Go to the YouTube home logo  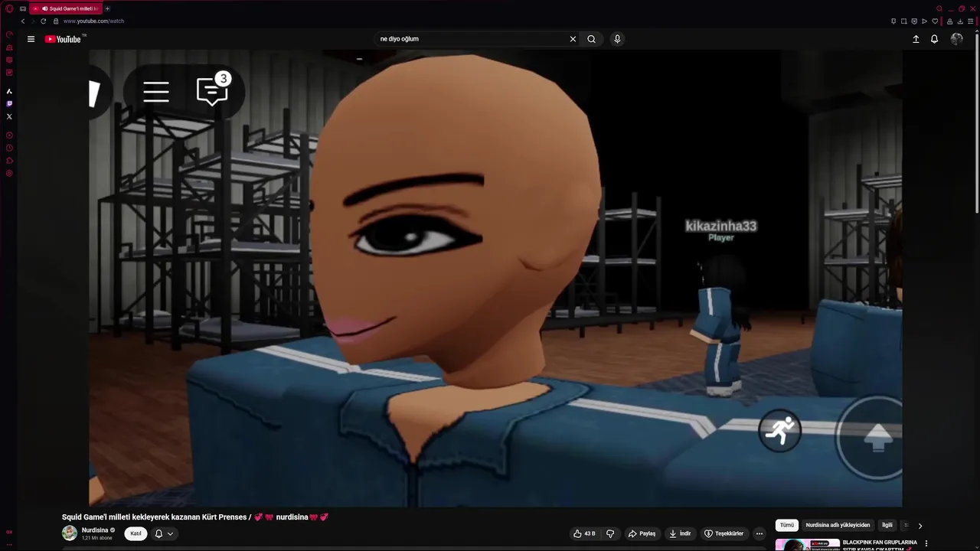tap(63, 39)
